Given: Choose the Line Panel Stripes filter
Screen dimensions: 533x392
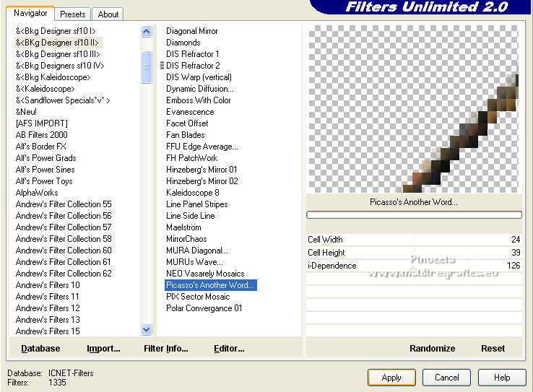Looking at the screenshot, I should (x=197, y=204).
